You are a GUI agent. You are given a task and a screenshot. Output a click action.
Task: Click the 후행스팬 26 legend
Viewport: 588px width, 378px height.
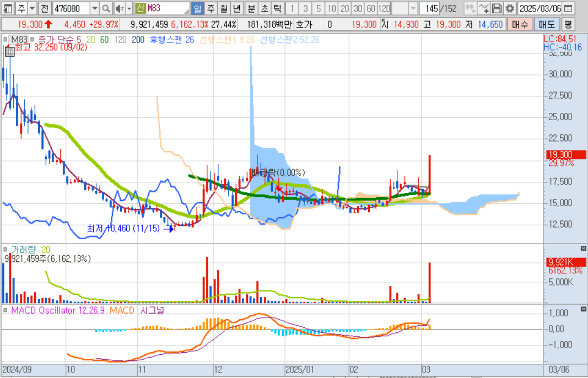click(172, 39)
